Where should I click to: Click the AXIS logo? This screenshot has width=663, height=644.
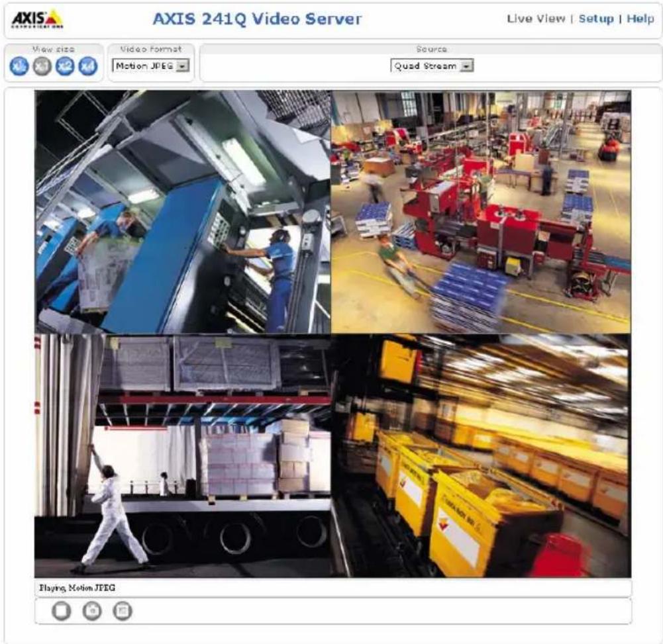(x=37, y=19)
